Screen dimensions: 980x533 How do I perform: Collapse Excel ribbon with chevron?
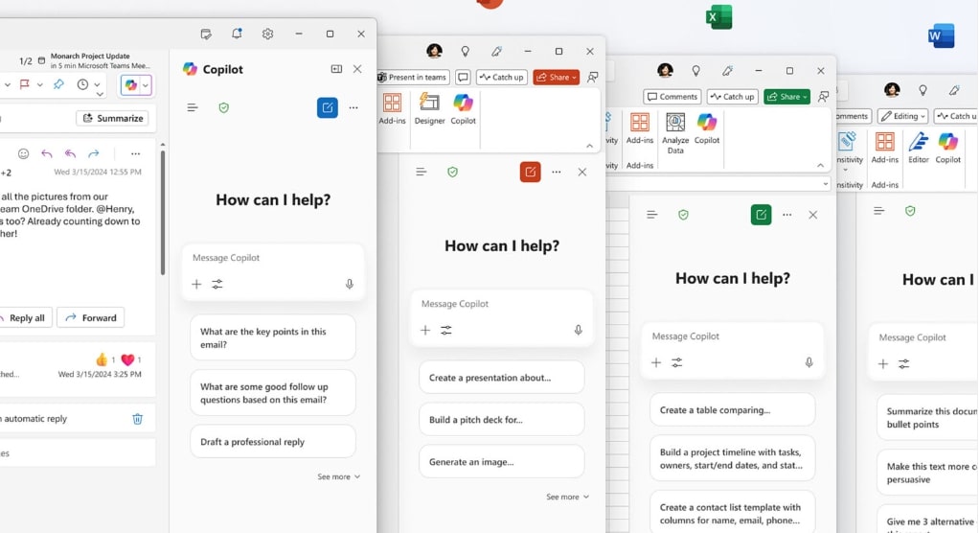820,165
